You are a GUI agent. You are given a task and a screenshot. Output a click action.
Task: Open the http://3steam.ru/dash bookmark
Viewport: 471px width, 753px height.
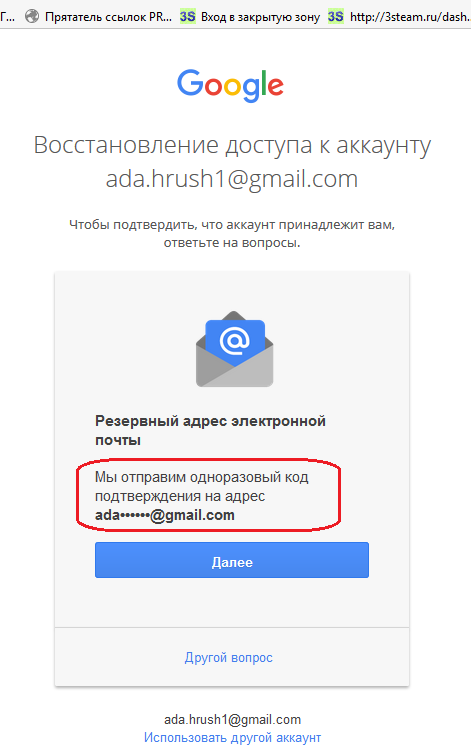click(x=410, y=17)
